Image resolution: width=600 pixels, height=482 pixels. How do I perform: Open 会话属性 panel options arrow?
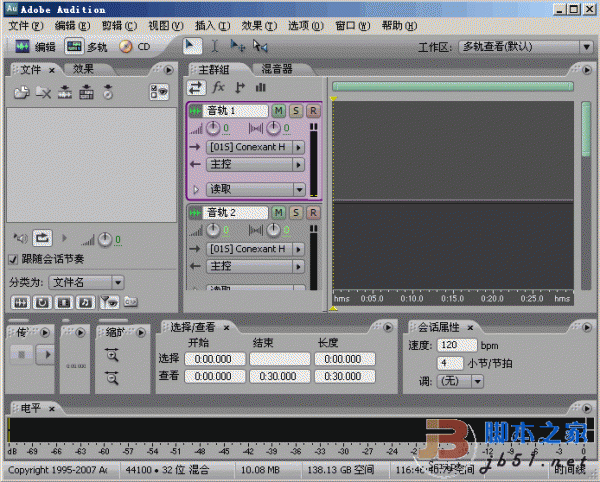coord(587,327)
